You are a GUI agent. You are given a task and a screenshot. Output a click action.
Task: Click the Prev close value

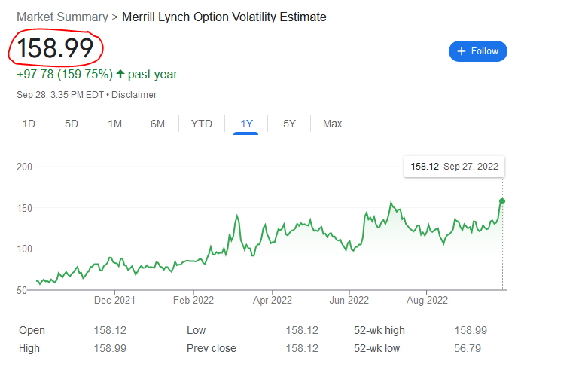coord(303,348)
